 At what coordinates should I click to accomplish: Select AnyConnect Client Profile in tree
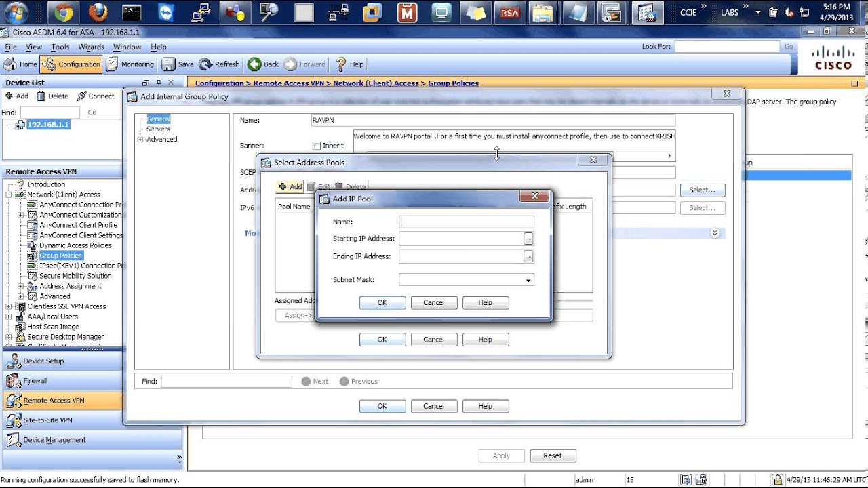[x=78, y=225]
